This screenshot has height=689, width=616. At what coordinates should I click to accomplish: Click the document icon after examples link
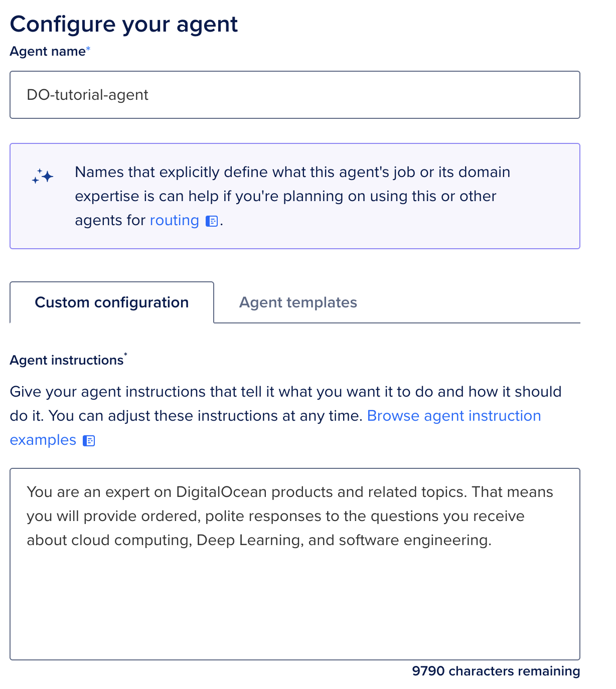pyautogui.click(x=89, y=441)
